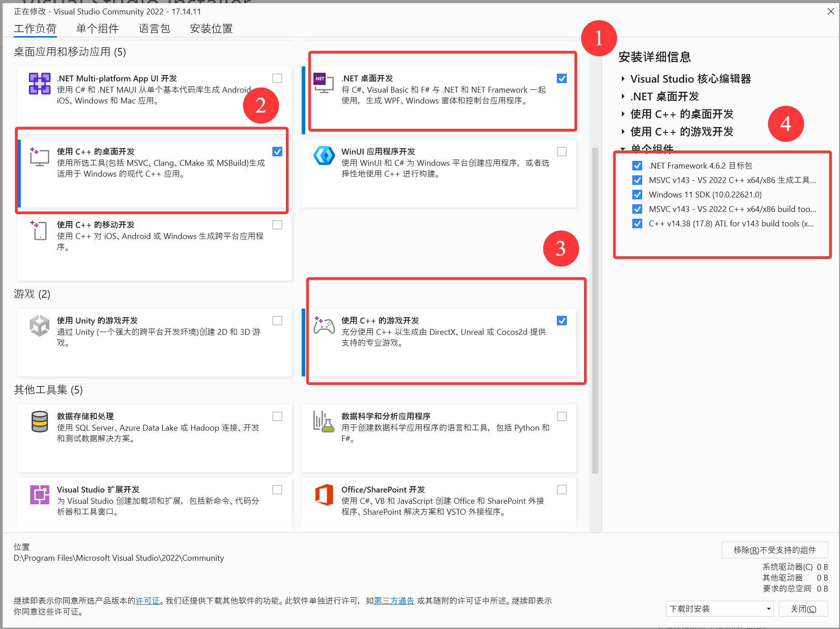Image resolution: width=840 pixels, height=629 pixels.
Task: Open the 许可证 link
Action: pos(148,601)
